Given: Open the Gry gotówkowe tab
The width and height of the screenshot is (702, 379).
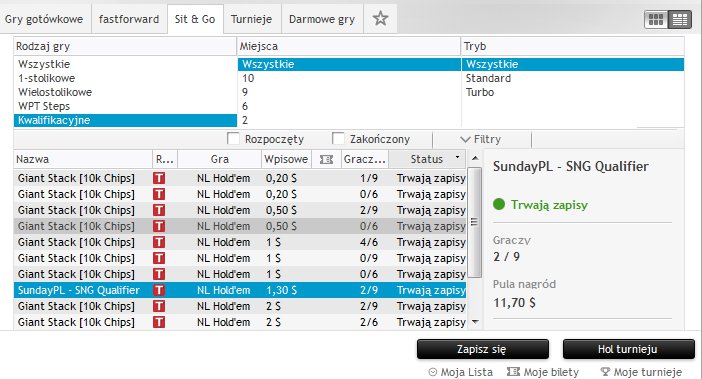Looking at the screenshot, I should (44, 19).
